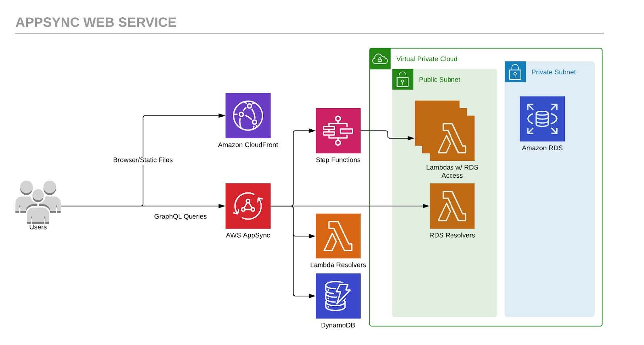Click the 'Lambda Resolvers' caption
The height and width of the screenshot is (345, 644).
pyautogui.click(x=338, y=265)
